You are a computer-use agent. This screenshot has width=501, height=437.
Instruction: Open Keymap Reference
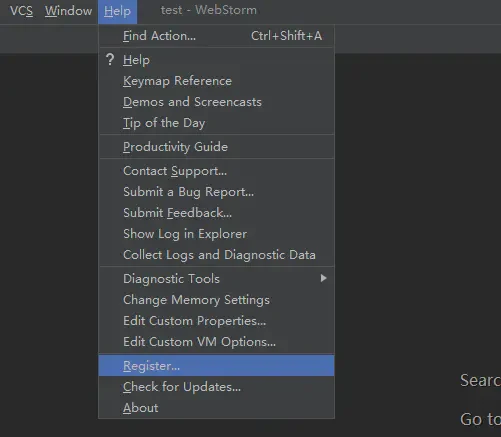pyautogui.click(x=217, y=81)
